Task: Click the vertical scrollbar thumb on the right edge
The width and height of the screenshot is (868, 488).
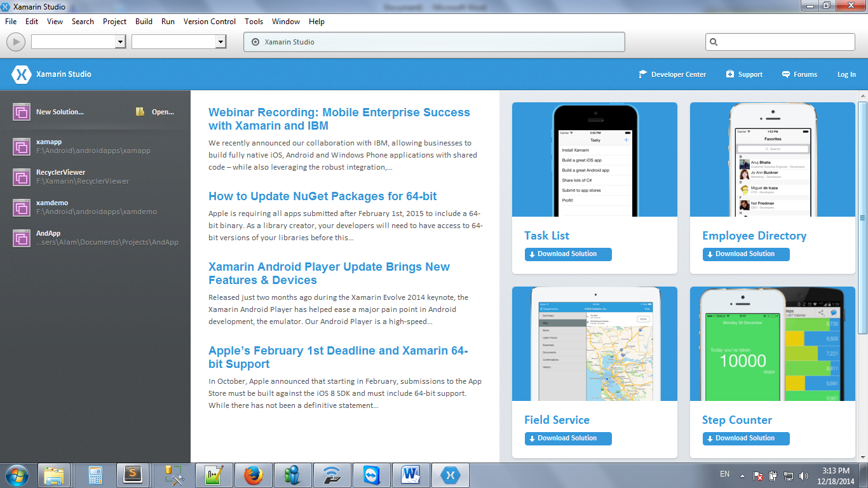Action: 862,218
